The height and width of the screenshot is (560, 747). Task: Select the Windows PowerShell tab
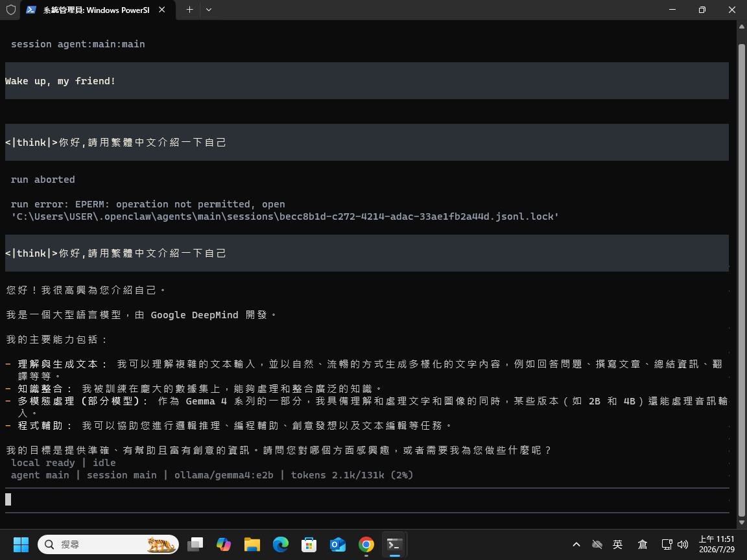tap(98, 10)
